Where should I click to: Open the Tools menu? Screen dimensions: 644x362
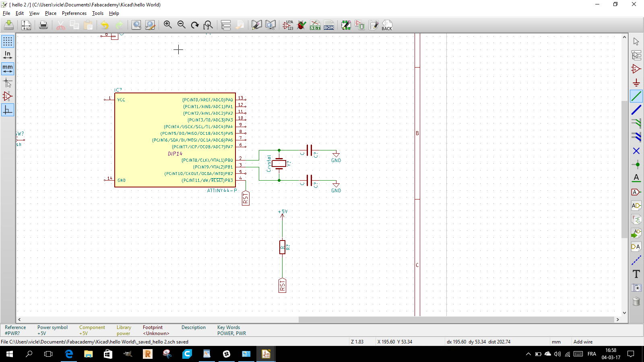[98, 13]
